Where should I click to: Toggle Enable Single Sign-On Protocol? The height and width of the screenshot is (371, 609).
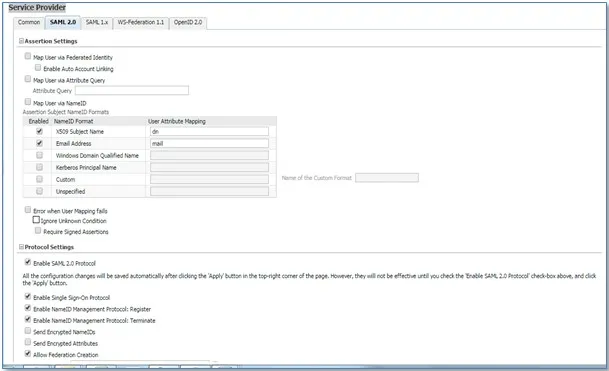coord(28,296)
